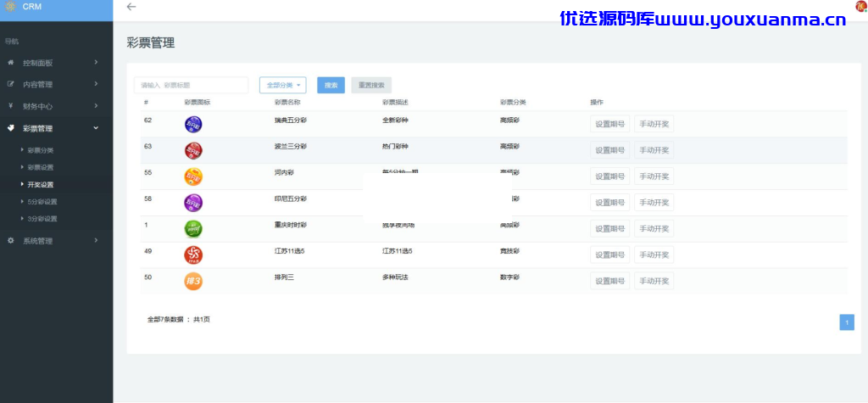Click the 排列三 name cell
This screenshot has height=403, width=868.
[x=284, y=277]
